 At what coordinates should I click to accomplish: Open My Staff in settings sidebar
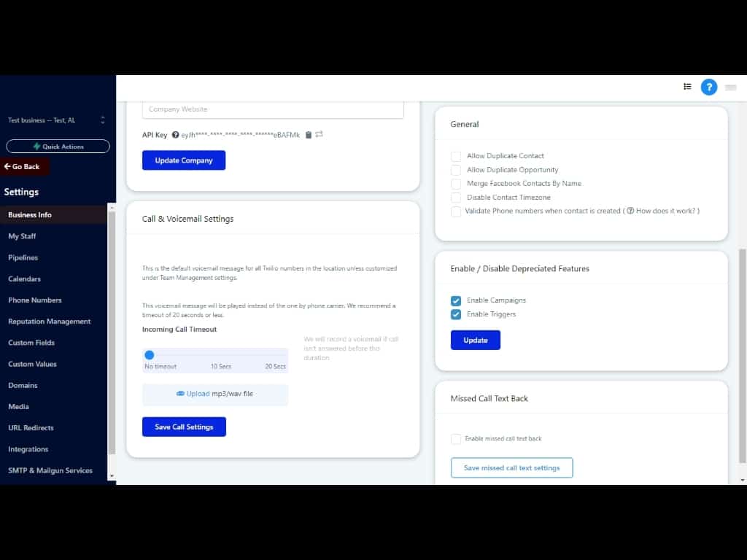[x=22, y=236]
